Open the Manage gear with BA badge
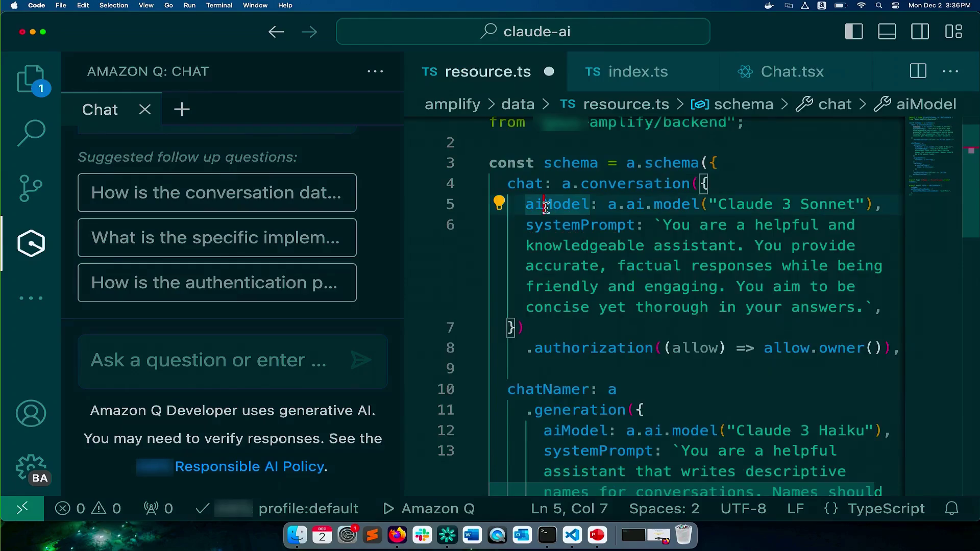Image resolution: width=980 pixels, height=551 pixels. tap(31, 468)
